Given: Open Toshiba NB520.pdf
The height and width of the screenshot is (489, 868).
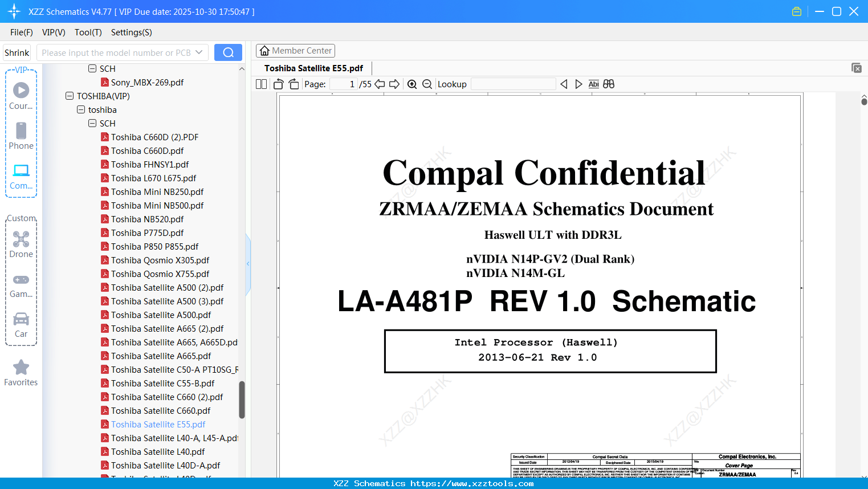Looking at the screenshot, I should click(x=142, y=219).
